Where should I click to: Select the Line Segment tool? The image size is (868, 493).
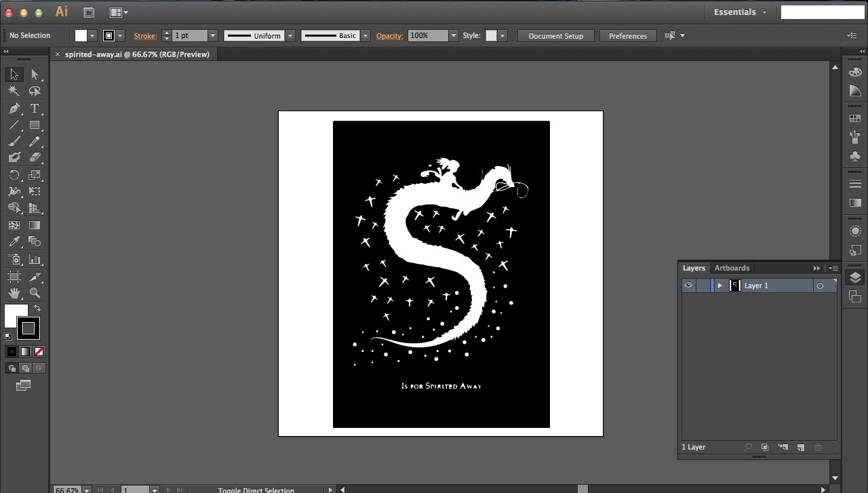14,125
